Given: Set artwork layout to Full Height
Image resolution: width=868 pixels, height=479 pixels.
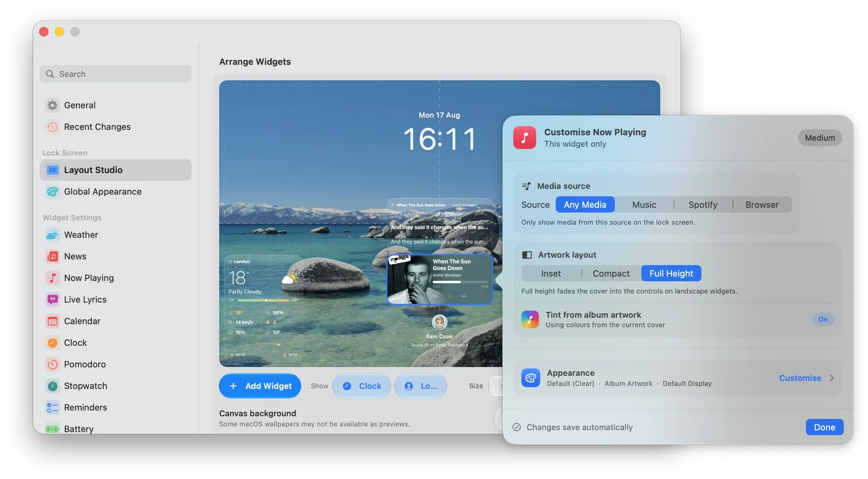Looking at the screenshot, I should pos(671,273).
